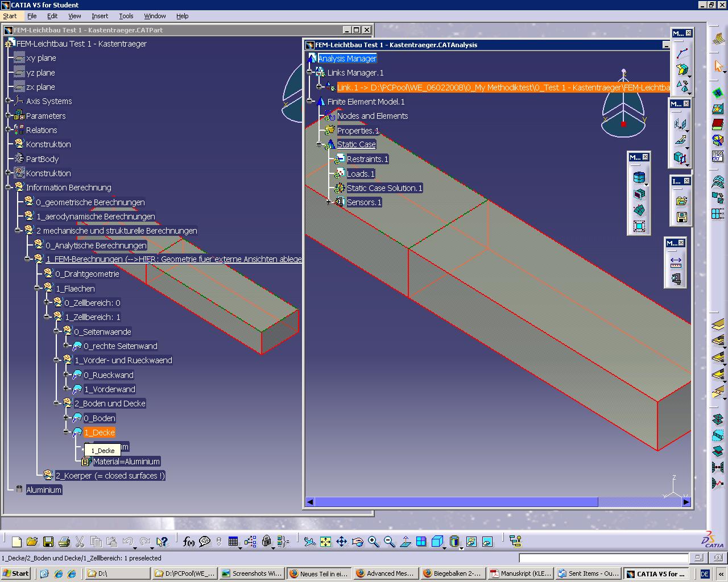Click the Measure Between ruler icon
728x582 pixels.
[x=676, y=261]
